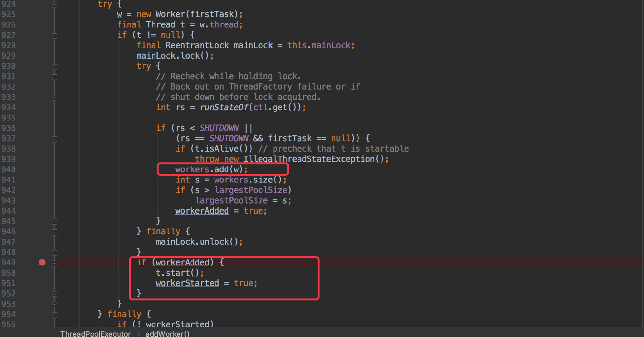Collapse the finally block at line 946
This screenshot has width=644, height=337.
coord(55,232)
